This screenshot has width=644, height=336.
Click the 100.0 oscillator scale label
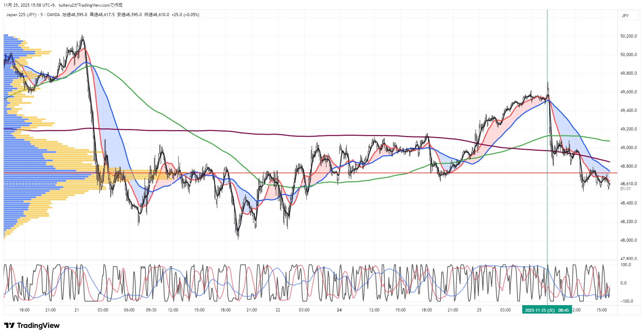click(625, 265)
